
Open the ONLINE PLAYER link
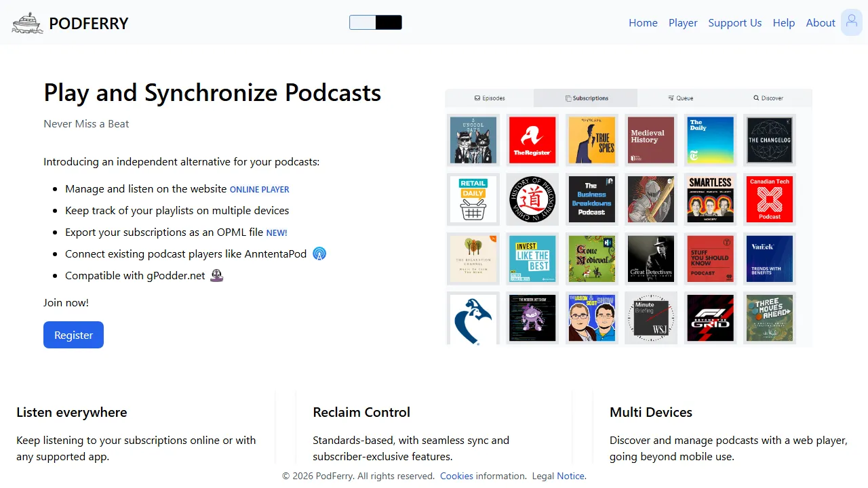pos(260,189)
